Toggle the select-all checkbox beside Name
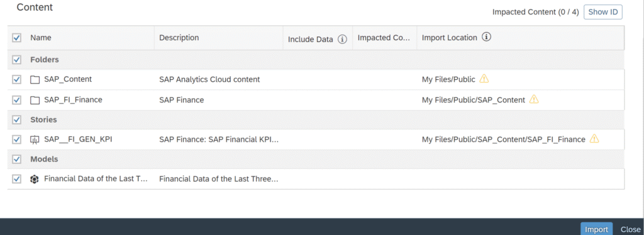644x235 pixels. click(x=16, y=38)
